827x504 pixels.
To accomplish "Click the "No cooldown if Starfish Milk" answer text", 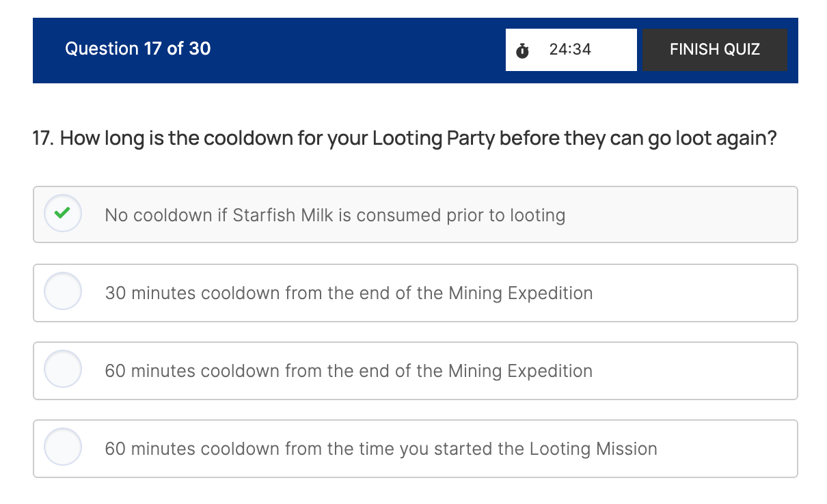I will point(335,215).
